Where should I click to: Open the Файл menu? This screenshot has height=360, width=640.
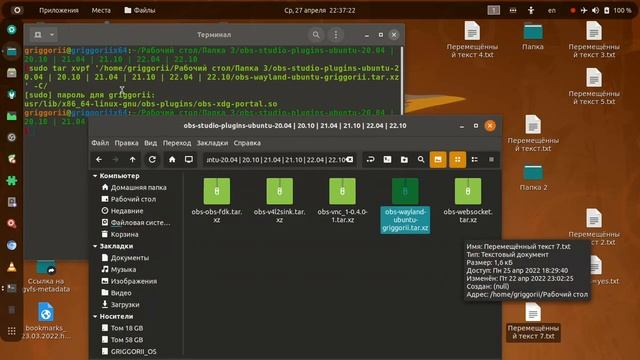[100, 143]
